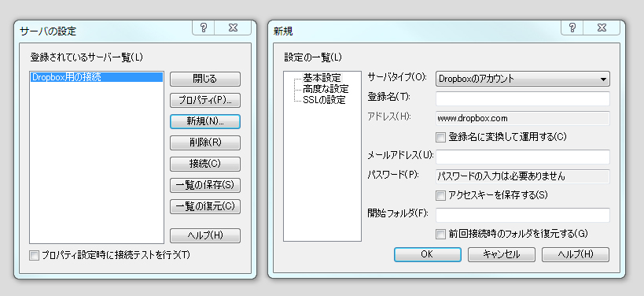Click the キャンセル button
Viewport: 644px width, 296px height.
coord(502,254)
